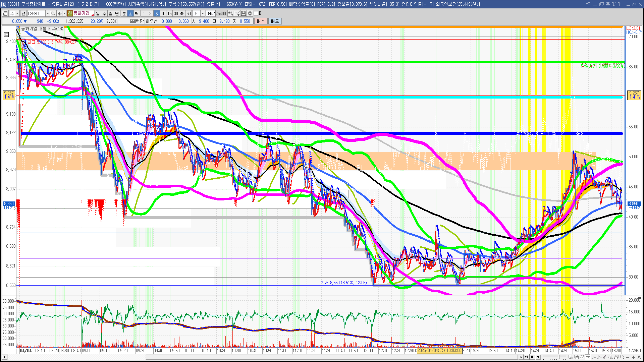Open the stock code 025900 dropdown arrow
This screenshot has height=362, width=644.
48,13
